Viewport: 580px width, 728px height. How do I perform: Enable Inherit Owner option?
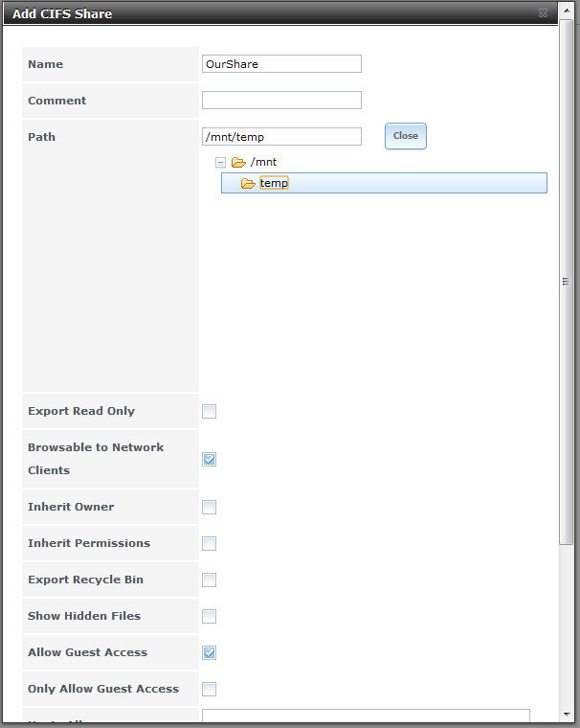coord(209,507)
